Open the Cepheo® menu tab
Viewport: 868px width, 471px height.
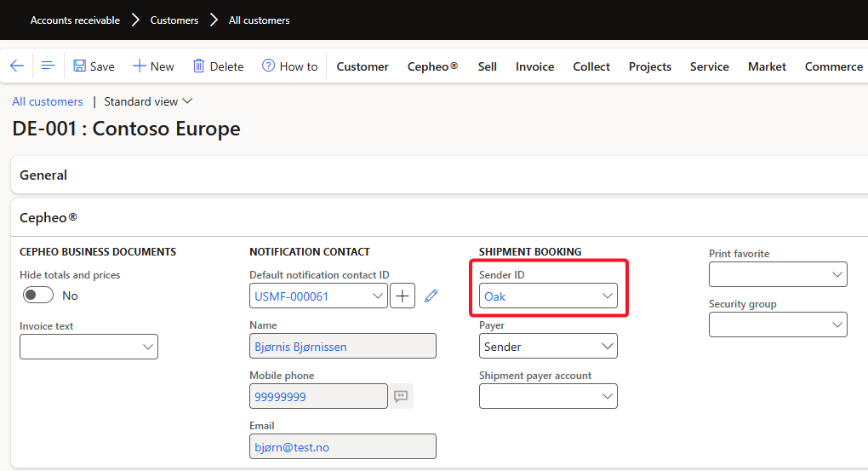pyautogui.click(x=432, y=66)
